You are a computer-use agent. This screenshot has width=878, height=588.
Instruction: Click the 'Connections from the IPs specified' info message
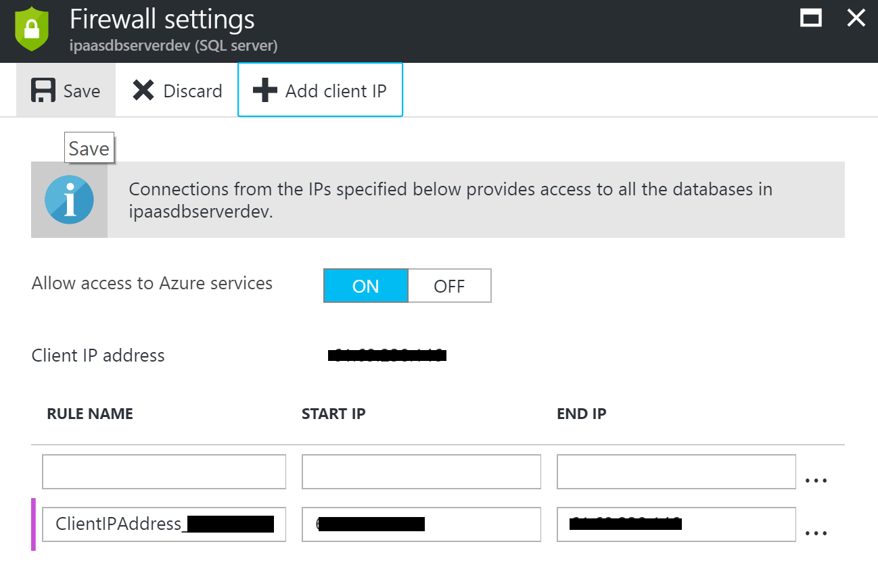[450, 199]
